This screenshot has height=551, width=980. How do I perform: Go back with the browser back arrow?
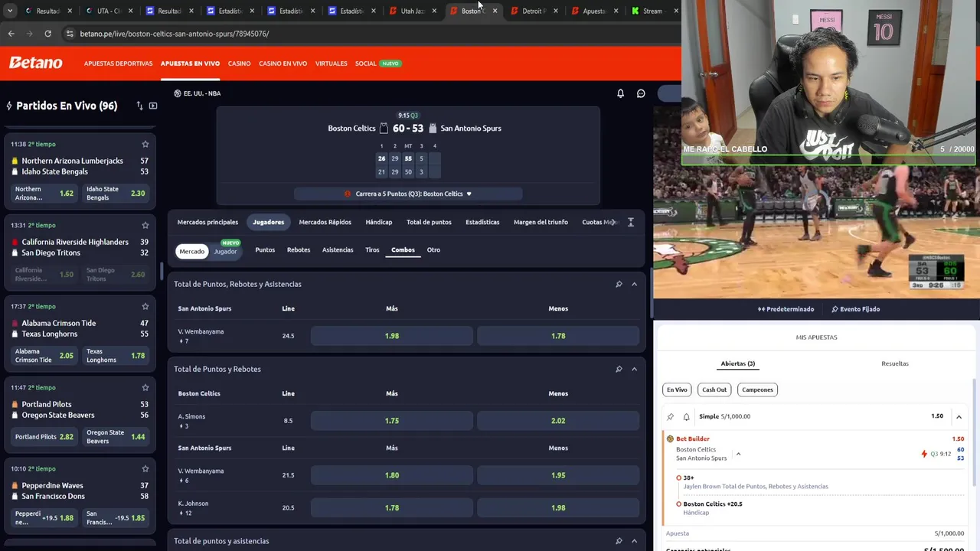[x=11, y=34]
